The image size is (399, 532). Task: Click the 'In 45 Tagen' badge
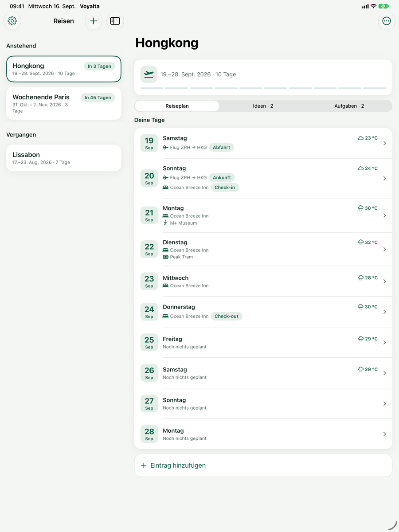click(x=98, y=98)
